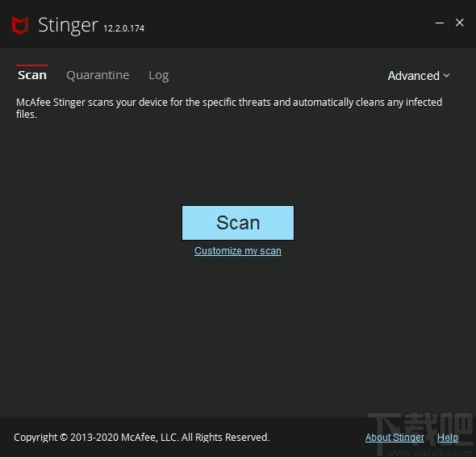Minimize the Stinger window

click(440, 23)
